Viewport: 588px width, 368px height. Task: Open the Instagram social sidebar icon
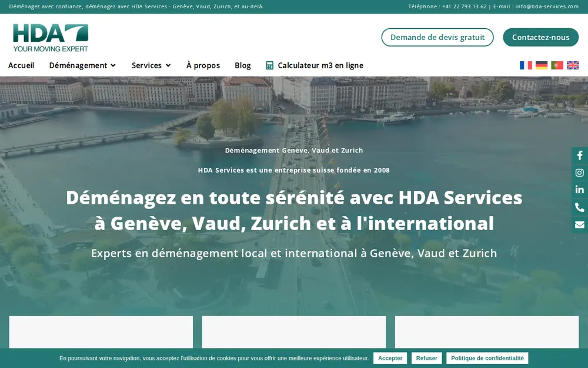[x=580, y=173]
